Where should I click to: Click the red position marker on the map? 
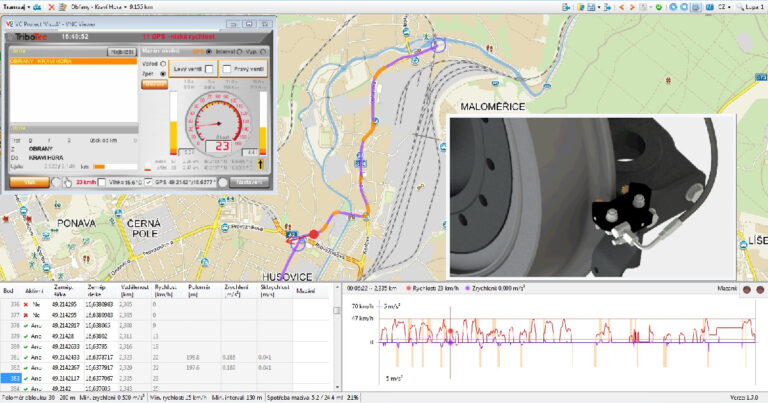pyautogui.click(x=313, y=234)
